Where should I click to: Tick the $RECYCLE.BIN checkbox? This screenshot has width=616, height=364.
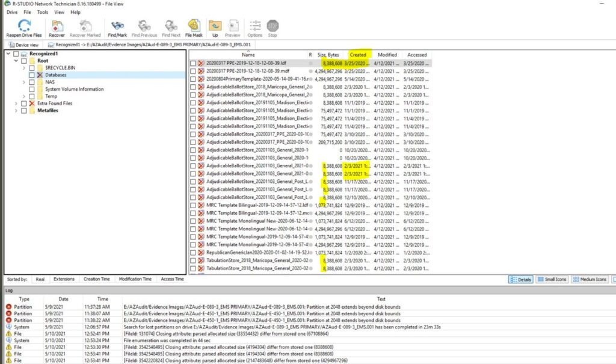[32, 68]
